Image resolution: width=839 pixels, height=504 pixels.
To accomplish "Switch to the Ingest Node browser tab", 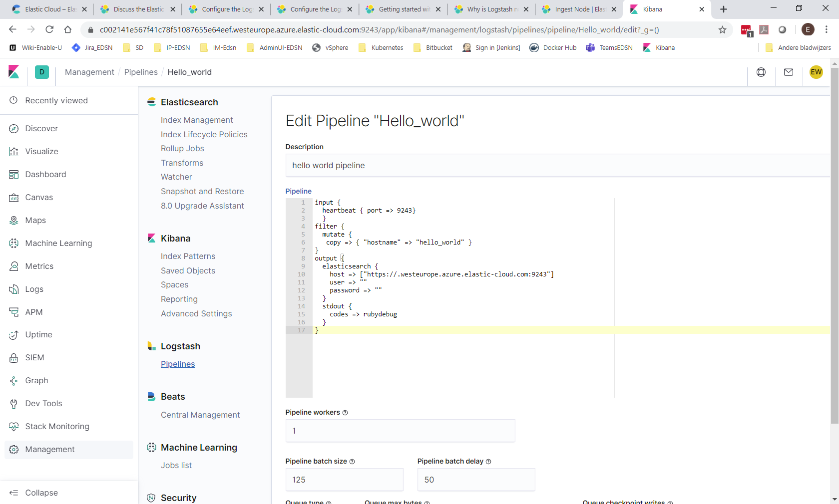I will (580, 9).
